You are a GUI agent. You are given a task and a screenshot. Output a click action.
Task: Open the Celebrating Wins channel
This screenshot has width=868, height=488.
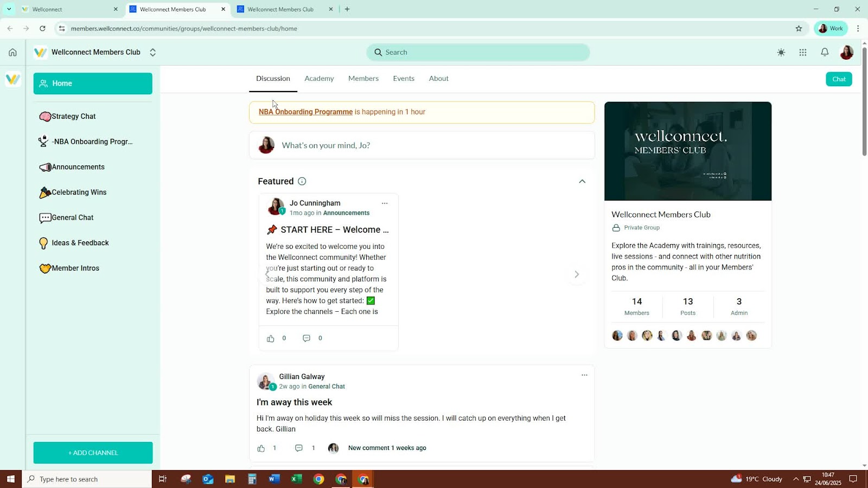[x=93, y=192]
